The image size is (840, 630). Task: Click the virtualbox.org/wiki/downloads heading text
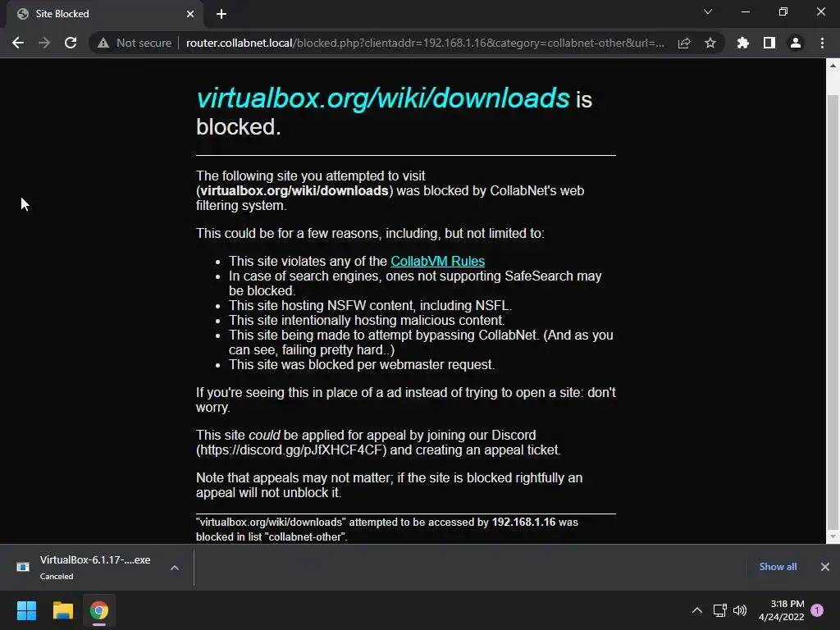[x=382, y=98]
